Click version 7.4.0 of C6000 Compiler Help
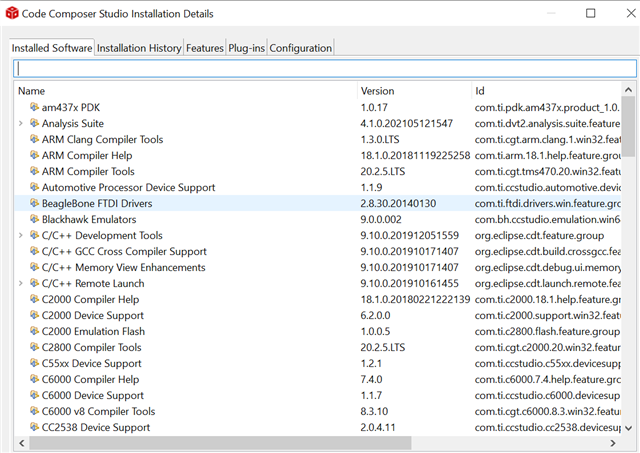Image resolution: width=640 pixels, height=453 pixels. (371, 379)
